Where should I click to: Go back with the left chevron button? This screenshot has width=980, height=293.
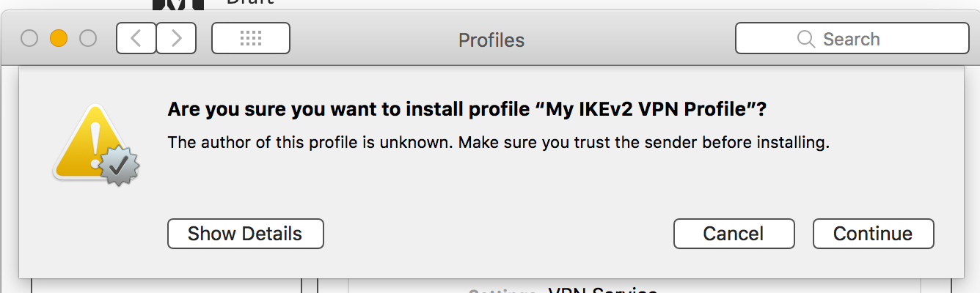(x=136, y=39)
